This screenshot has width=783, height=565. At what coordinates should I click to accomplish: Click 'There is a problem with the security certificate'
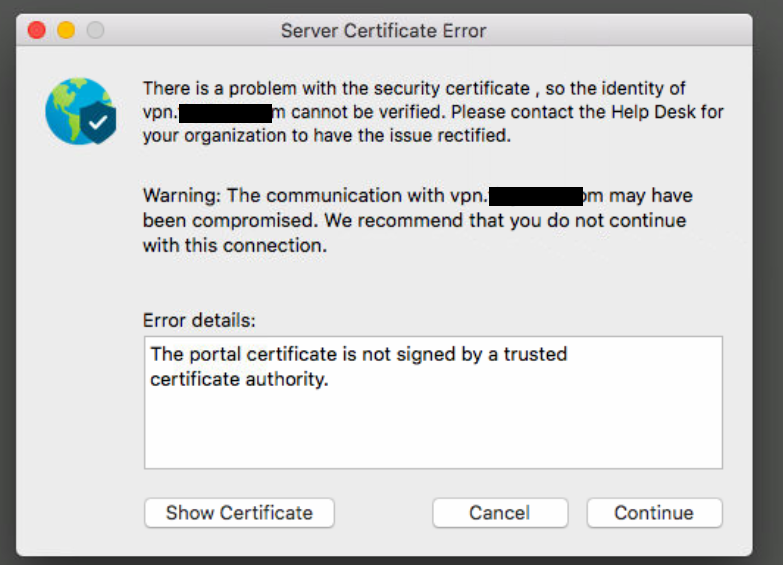point(336,88)
